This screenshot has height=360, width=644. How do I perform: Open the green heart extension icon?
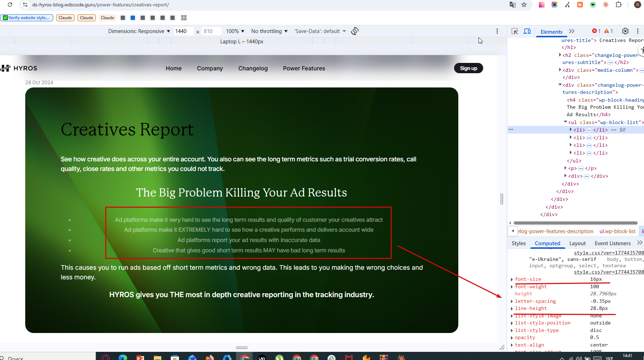(x=593, y=5)
